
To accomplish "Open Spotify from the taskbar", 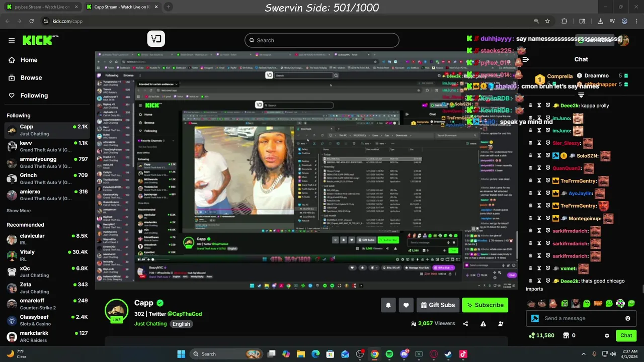I will pos(389,354).
